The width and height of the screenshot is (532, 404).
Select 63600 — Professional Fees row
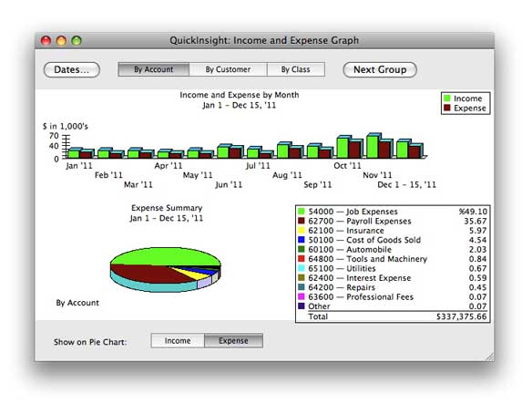[393, 297]
